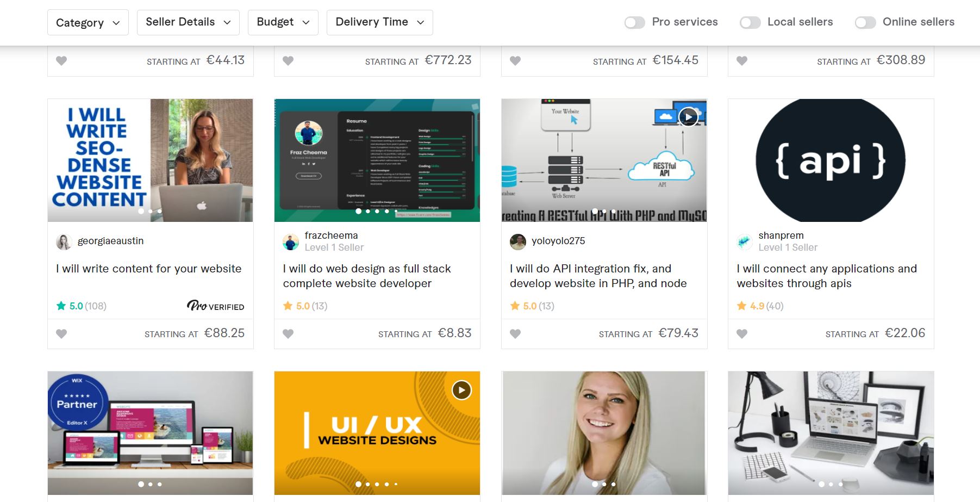This screenshot has height=502, width=980.
Task: Click the (108) review count
Action: click(x=96, y=306)
